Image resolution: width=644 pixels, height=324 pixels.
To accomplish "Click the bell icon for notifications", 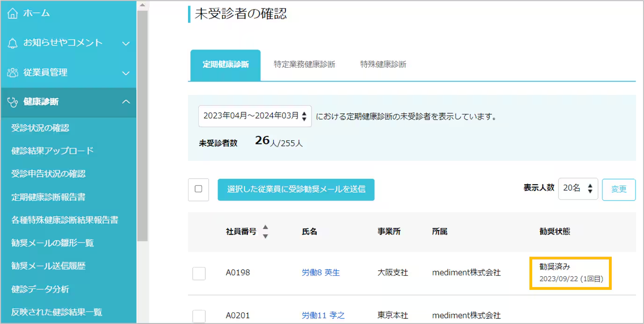I will (13, 43).
